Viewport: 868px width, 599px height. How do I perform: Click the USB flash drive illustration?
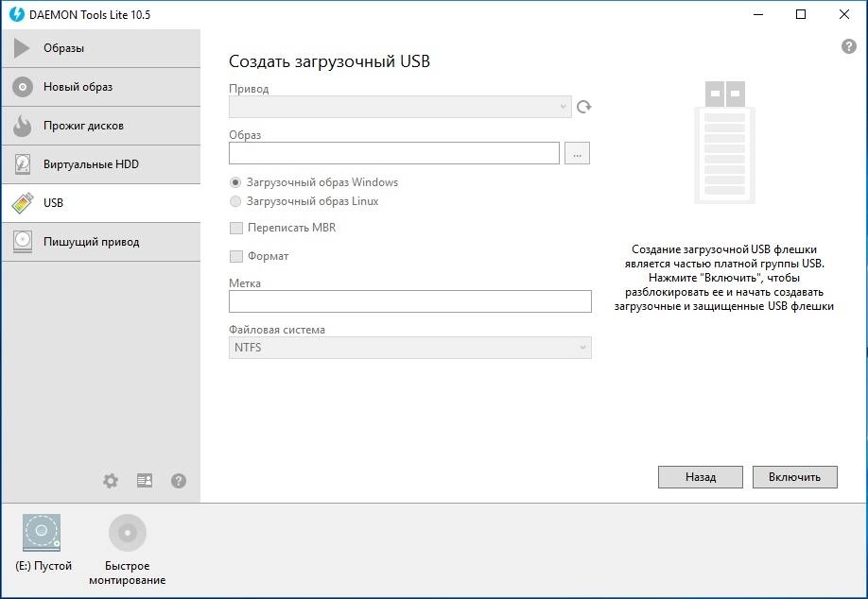(x=724, y=142)
